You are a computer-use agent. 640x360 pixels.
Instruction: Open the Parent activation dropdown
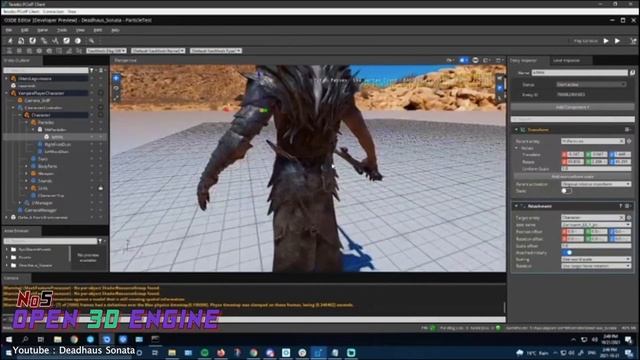coord(596,184)
